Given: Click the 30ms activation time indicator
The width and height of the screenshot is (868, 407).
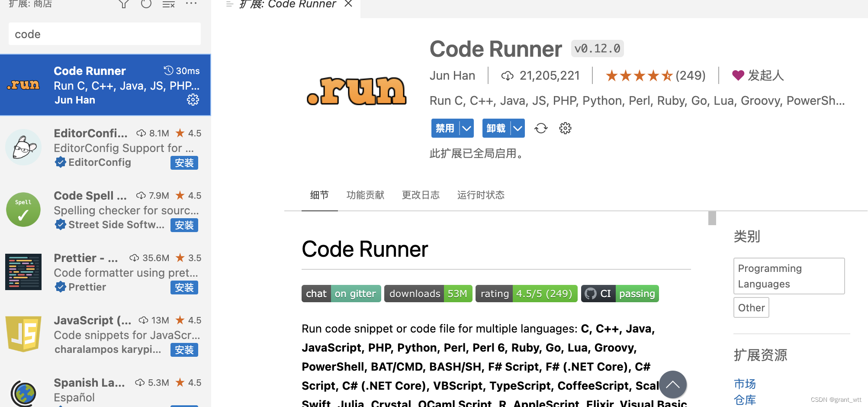Looking at the screenshot, I should 182,71.
